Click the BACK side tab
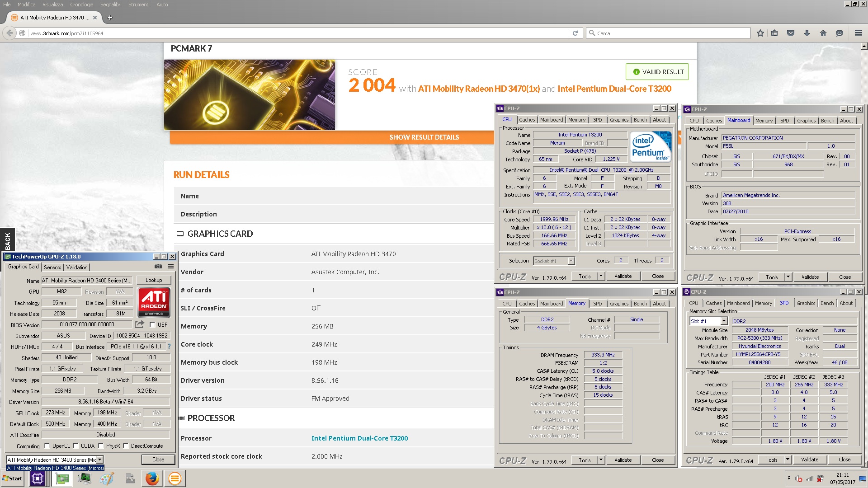868x488 pixels. [x=7, y=240]
